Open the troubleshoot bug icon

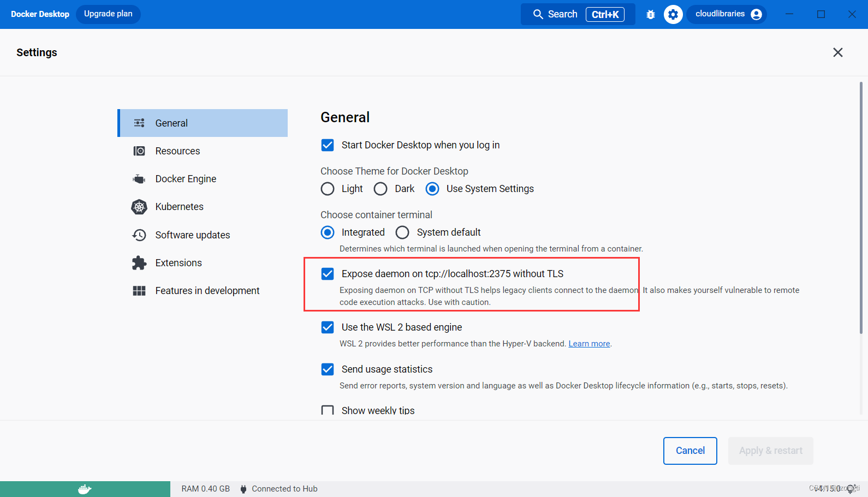[651, 15]
